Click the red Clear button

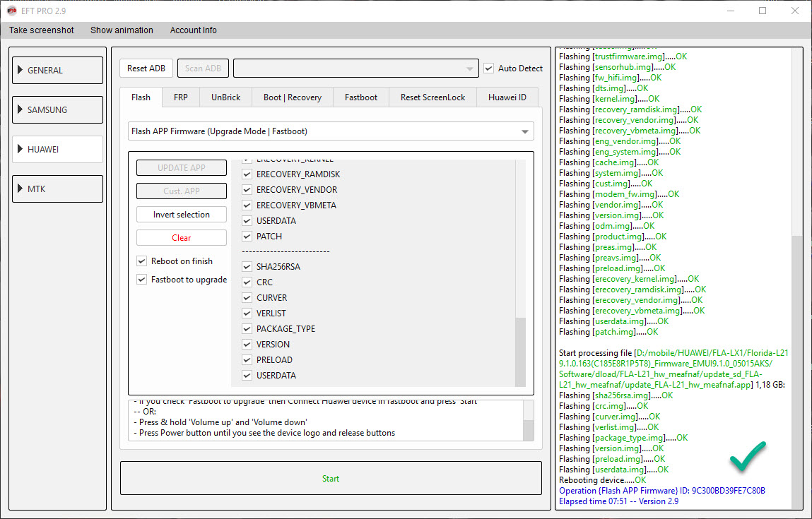pyautogui.click(x=181, y=237)
